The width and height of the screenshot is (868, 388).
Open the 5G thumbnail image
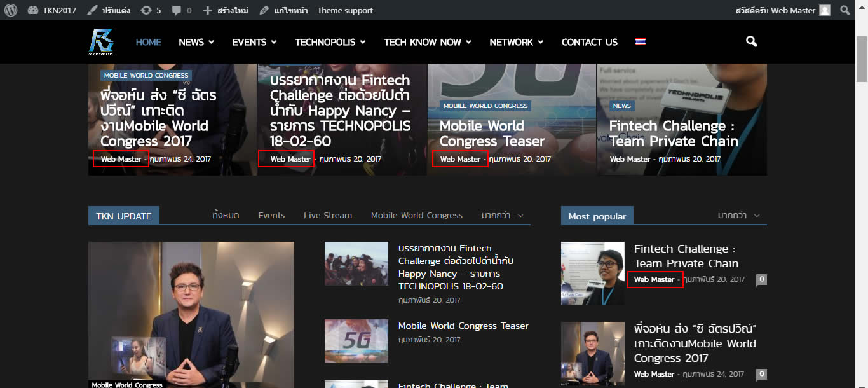(356, 341)
